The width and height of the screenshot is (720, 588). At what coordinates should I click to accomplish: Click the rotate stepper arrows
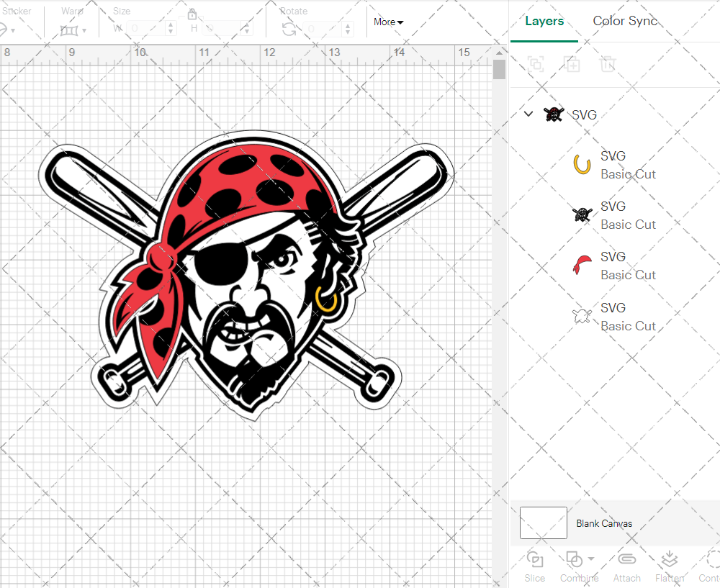tap(348, 29)
